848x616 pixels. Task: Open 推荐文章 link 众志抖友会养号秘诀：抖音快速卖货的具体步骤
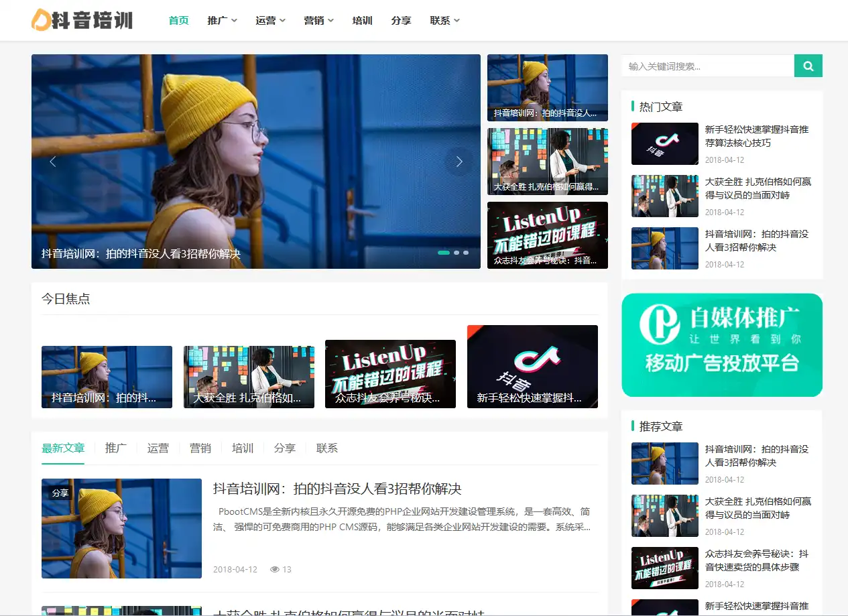click(x=757, y=560)
